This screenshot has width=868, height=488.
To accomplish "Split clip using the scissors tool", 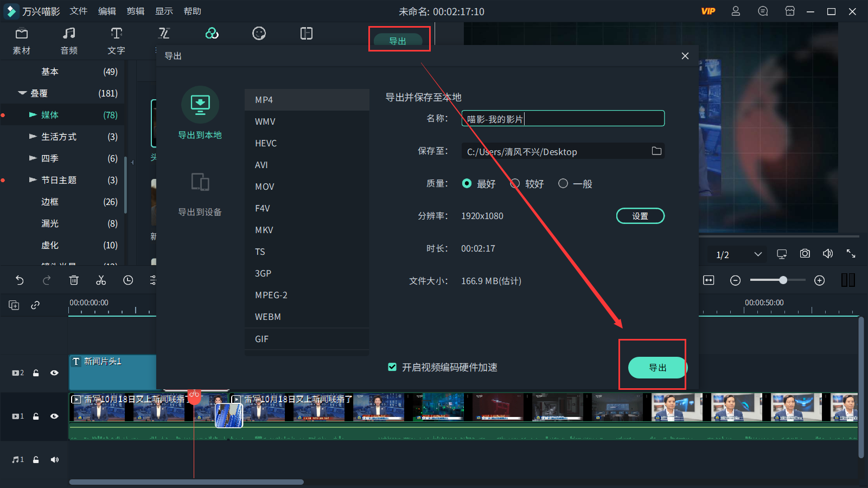I will click(x=101, y=280).
